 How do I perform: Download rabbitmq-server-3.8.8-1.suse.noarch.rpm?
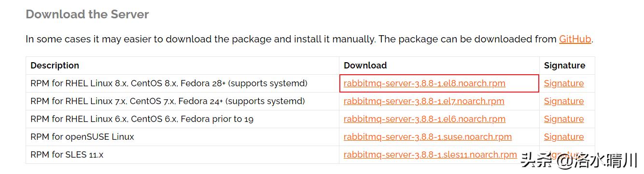point(428,137)
